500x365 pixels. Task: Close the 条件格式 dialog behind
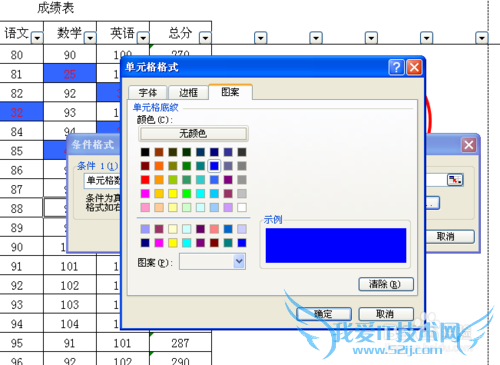[x=469, y=145]
